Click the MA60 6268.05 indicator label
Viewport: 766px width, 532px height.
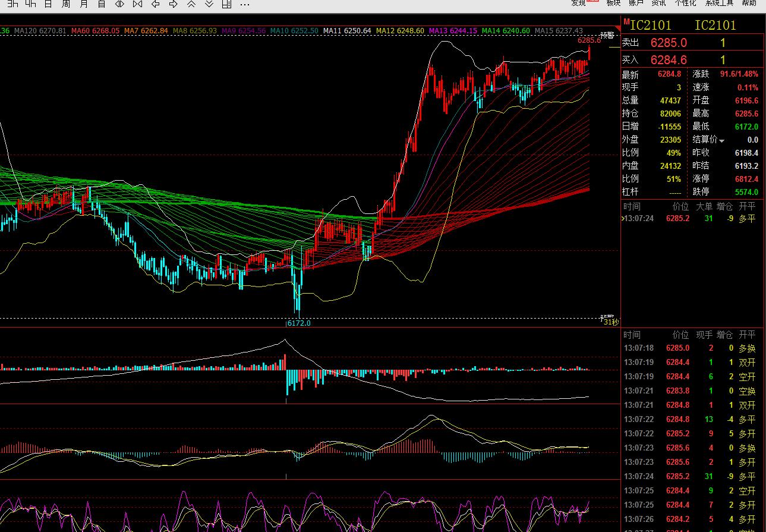pos(96,30)
